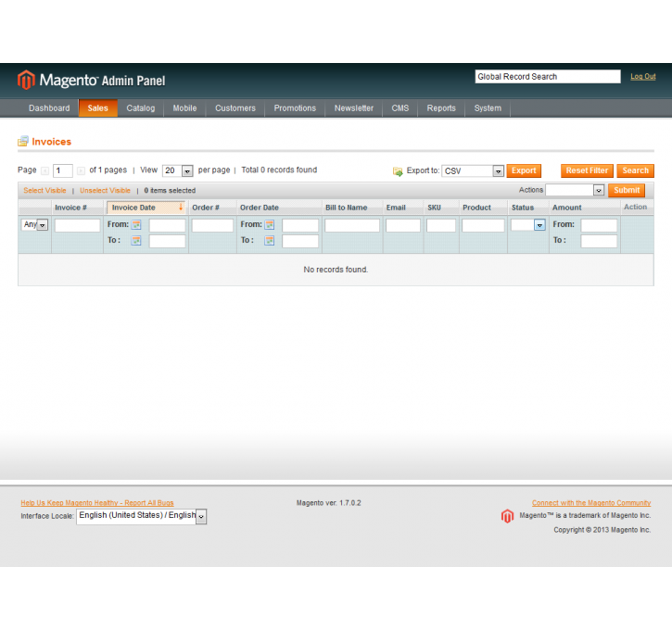
Task: Focus the Amount From field
Action: tap(599, 225)
